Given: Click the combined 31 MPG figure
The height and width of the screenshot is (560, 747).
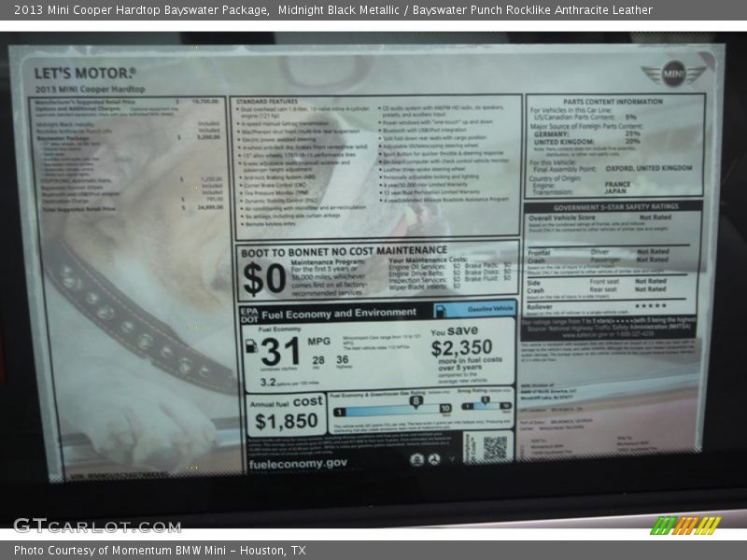Looking at the screenshot, I should [x=279, y=352].
